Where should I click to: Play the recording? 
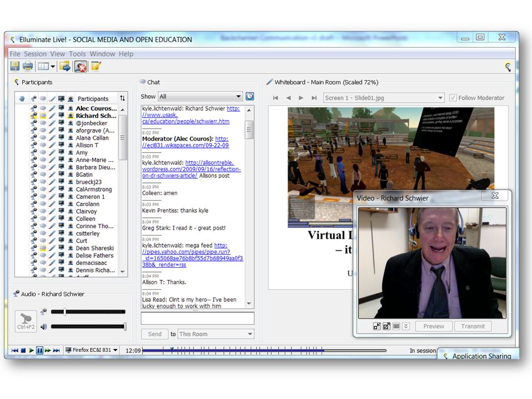31,350
